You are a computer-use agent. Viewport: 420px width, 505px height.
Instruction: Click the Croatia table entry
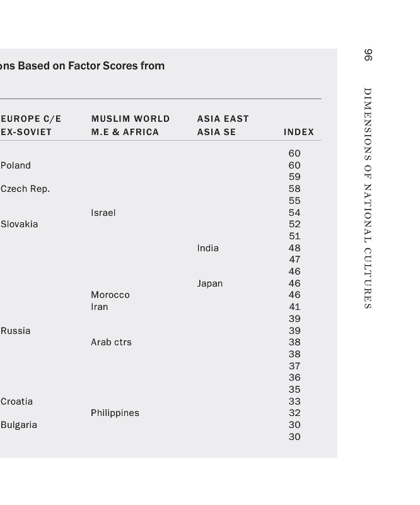coord(17,401)
